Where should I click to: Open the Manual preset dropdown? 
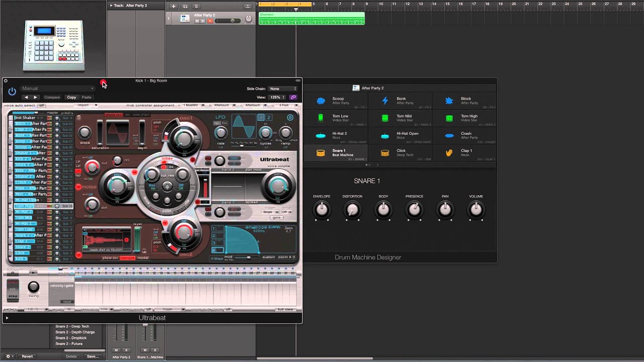(57, 88)
